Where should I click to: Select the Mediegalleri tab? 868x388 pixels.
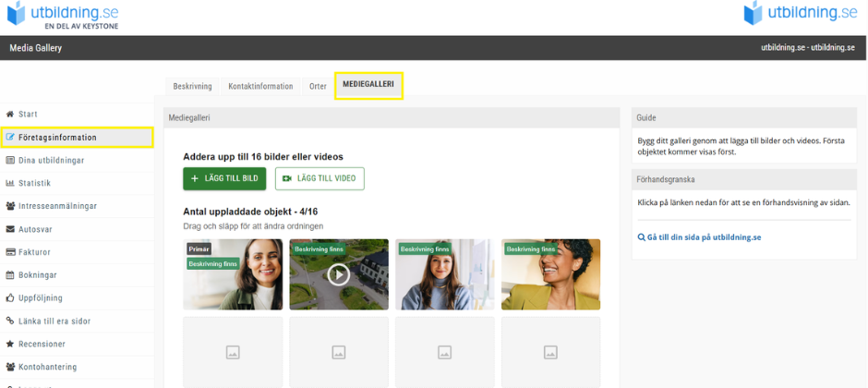(368, 85)
